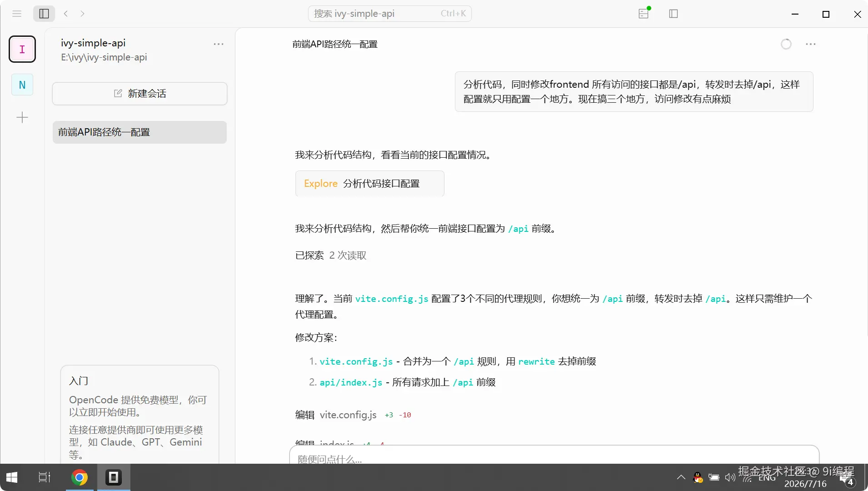Toggle the right side panel icon
Viewport: 868px width, 491px height.
point(673,14)
